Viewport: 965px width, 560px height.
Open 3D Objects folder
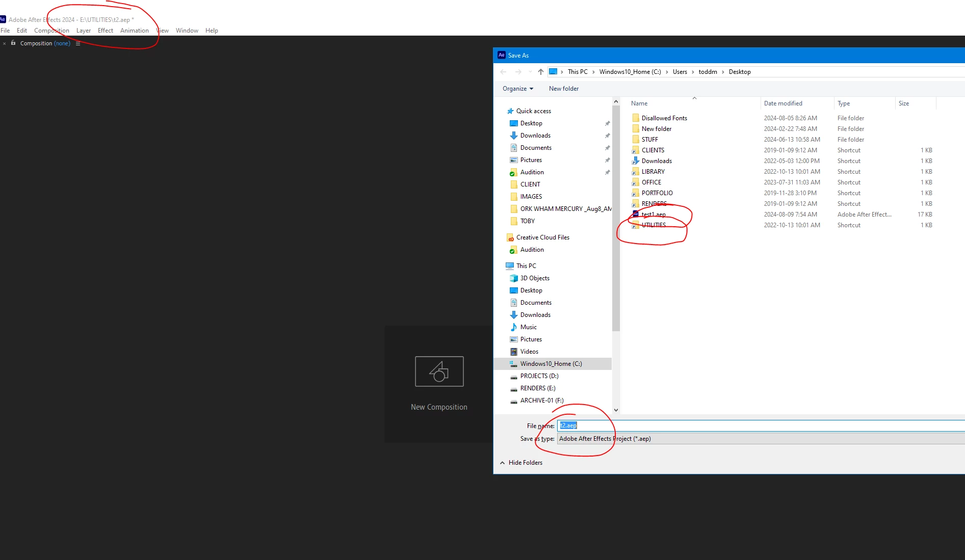(x=534, y=278)
